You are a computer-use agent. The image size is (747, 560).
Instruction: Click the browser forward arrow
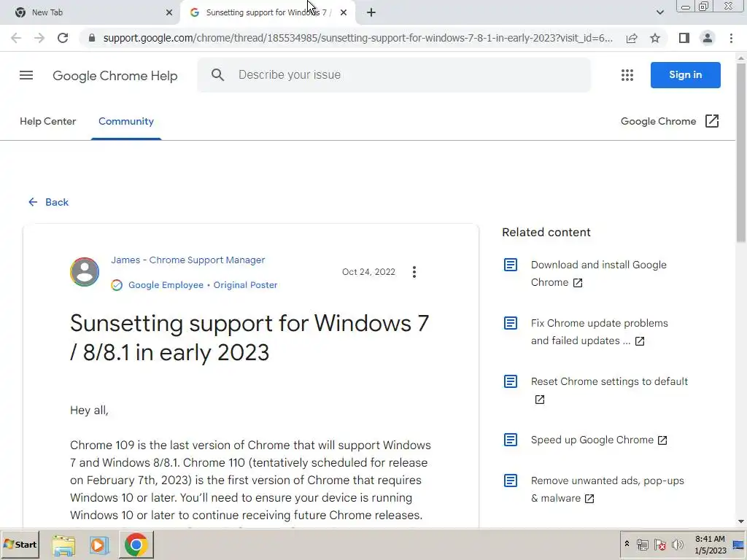click(x=39, y=38)
